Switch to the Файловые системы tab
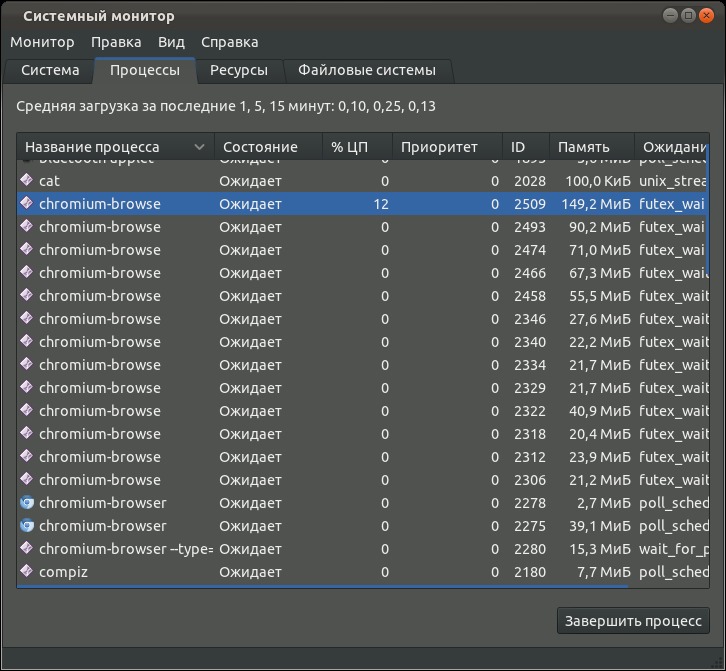This screenshot has width=726, height=671. pyautogui.click(x=368, y=71)
